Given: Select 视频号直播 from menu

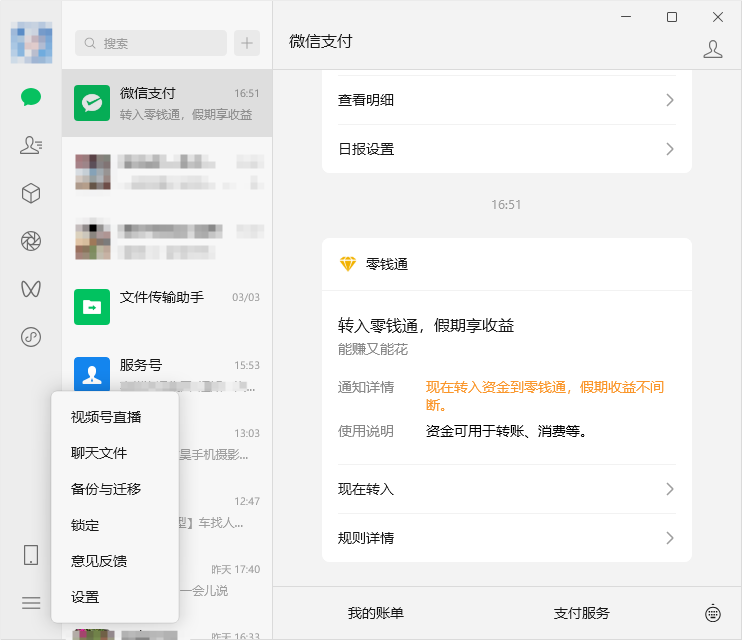Looking at the screenshot, I should point(115,417).
